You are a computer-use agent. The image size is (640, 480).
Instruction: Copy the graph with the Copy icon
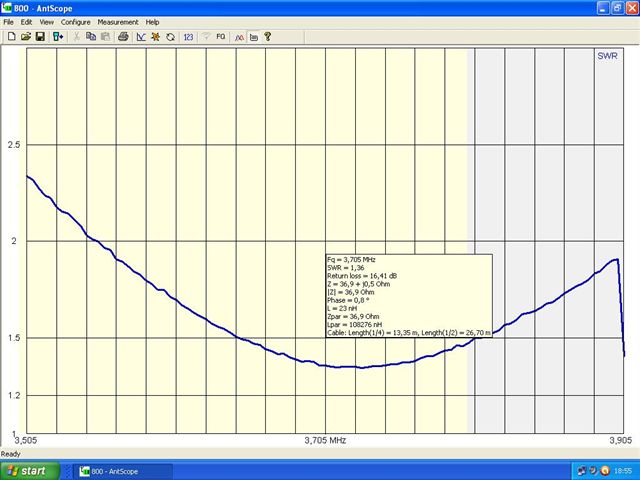pyautogui.click(x=91, y=37)
